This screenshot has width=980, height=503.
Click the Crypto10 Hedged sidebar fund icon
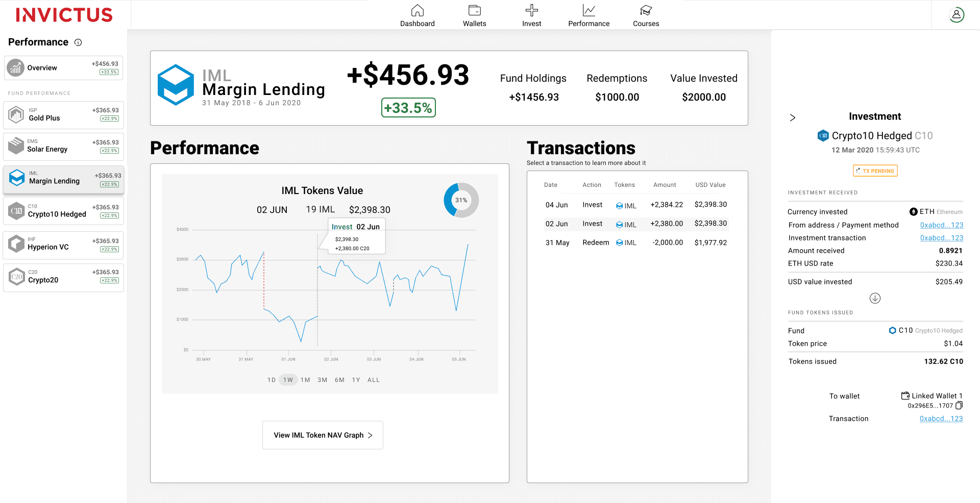[x=16, y=210]
